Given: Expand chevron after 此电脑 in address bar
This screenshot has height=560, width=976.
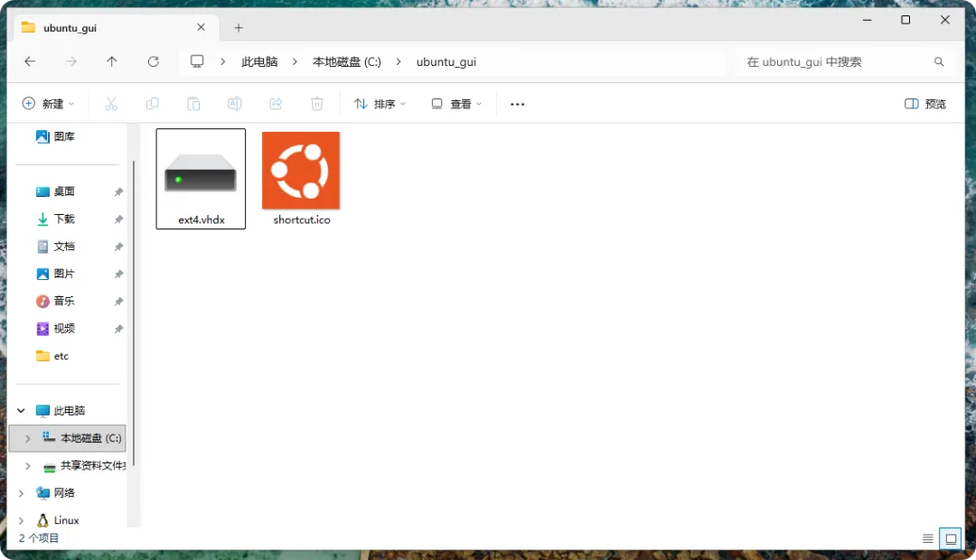Looking at the screenshot, I should (295, 61).
